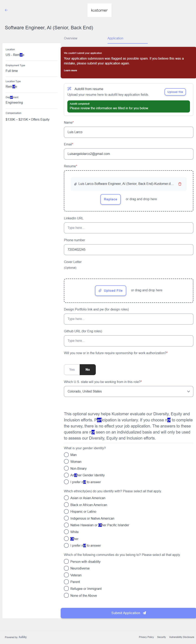The height and width of the screenshot is (644, 196).
Task: Click the paperclip icon beside resume filename
Action: click(75, 184)
